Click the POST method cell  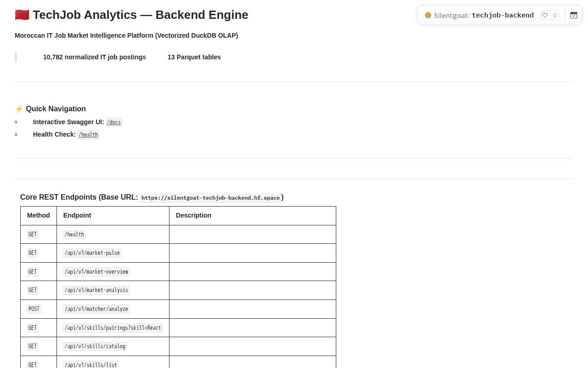click(x=39, y=309)
